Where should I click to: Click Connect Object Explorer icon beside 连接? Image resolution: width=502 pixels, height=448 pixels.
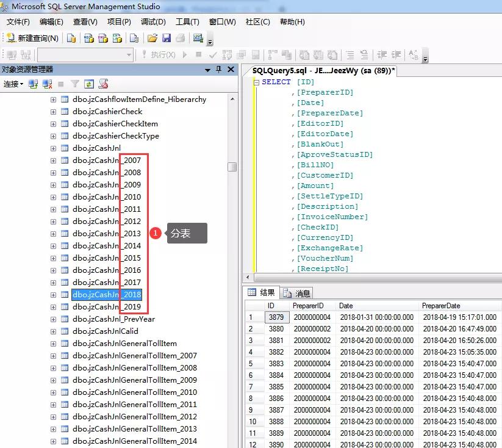click(x=33, y=84)
